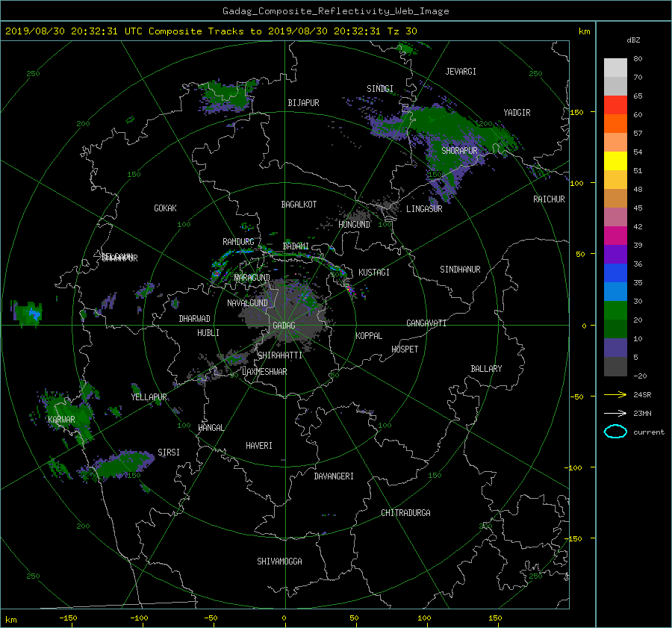Image resolution: width=672 pixels, height=628 pixels.
Task: Click the NARAGUND label
Action: pyautogui.click(x=252, y=277)
